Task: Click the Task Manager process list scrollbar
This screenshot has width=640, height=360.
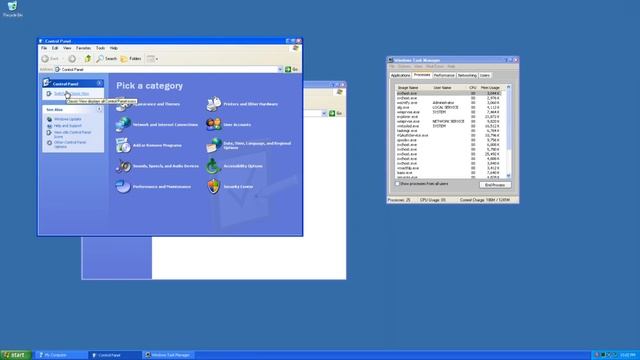Action: pyautogui.click(x=509, y=131)
